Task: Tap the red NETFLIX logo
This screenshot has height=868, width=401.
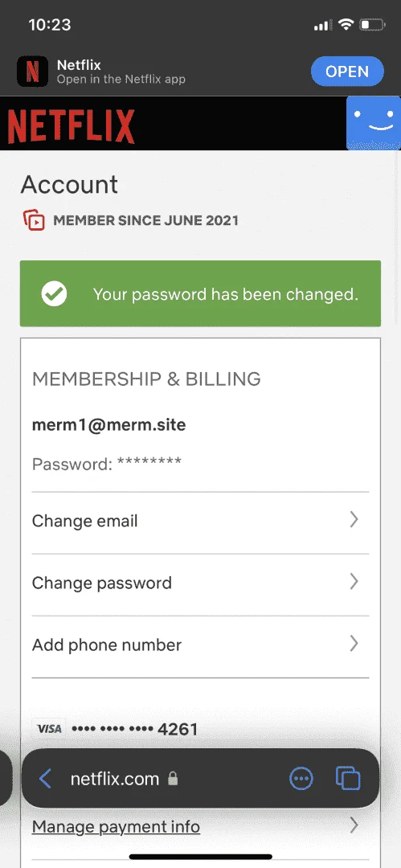Action: point(71,126)
